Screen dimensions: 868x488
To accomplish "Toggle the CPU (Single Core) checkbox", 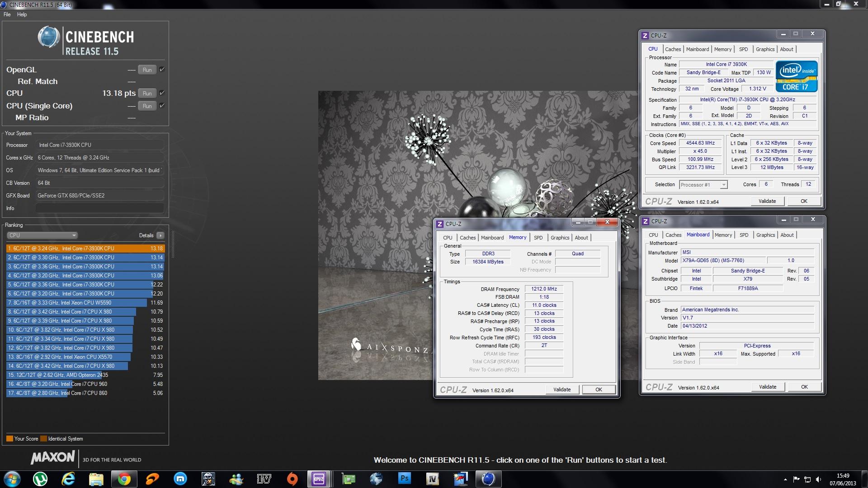I will point(162,106).
